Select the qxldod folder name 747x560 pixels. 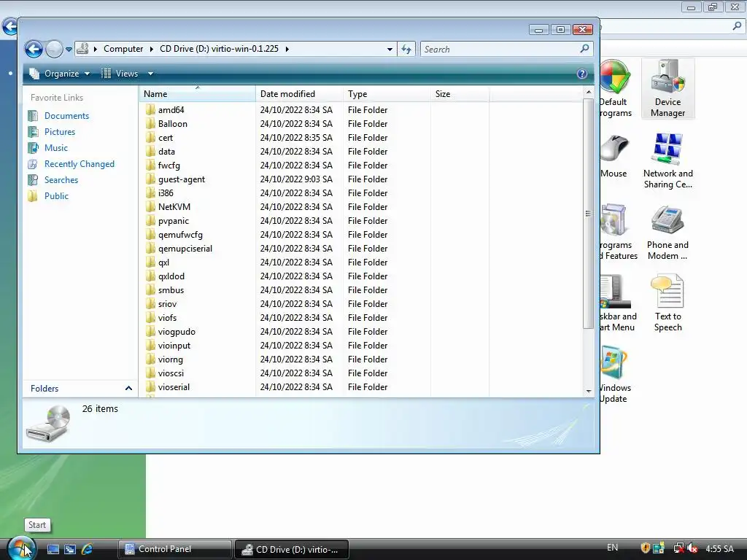171,276
